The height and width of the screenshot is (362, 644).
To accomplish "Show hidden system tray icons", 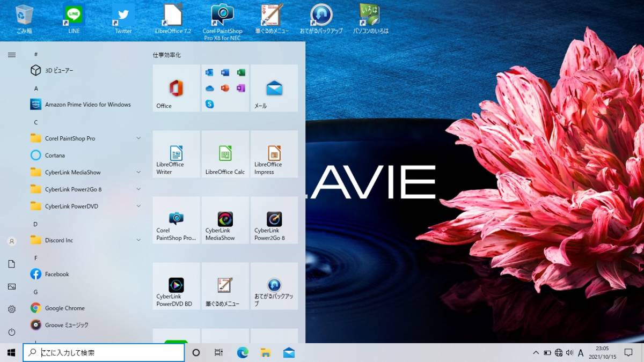I will [536, 352].
